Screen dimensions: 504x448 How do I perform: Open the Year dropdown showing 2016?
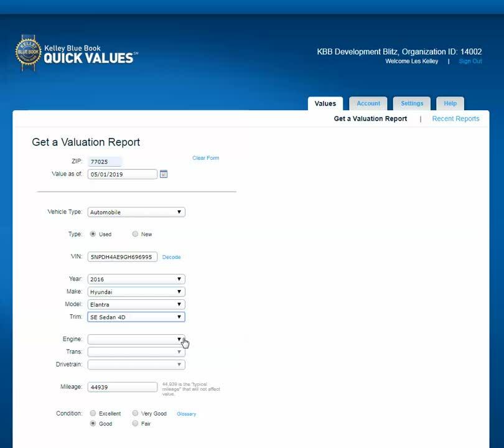click(x=136, y=279)
